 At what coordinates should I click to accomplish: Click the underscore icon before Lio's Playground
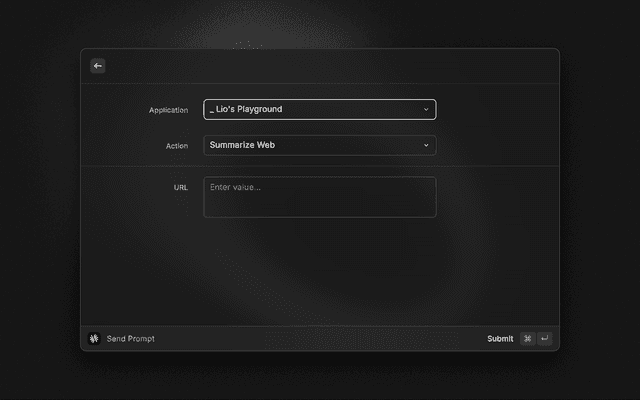point(212,110)
